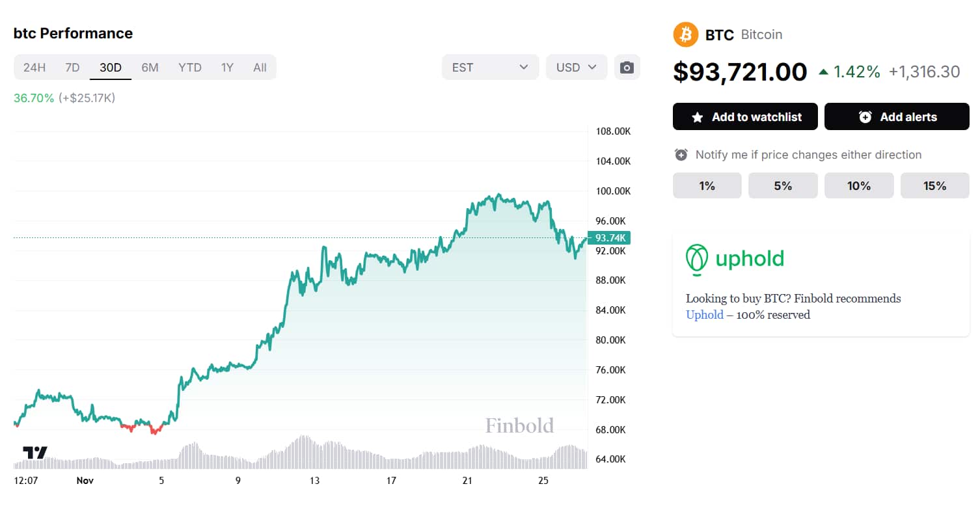The width and height of the screenshot is (980, 510).
Task: Click the TradingView logo on chart
Action: click(x=35, y=452)
